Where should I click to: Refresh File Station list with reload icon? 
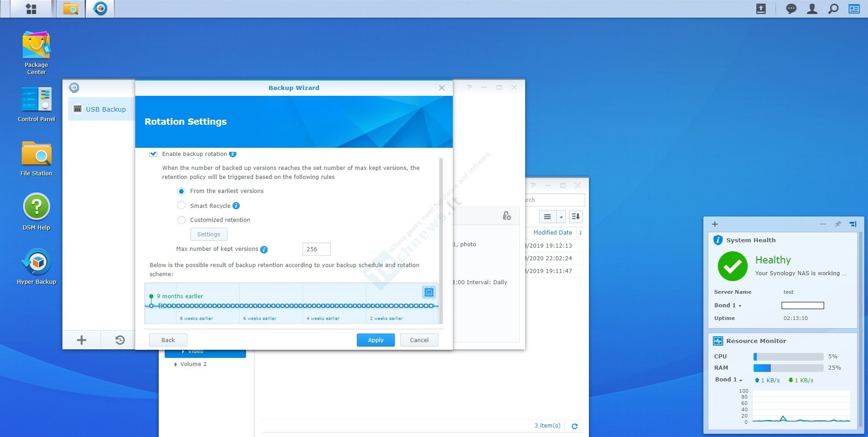[x=574, y=426]
